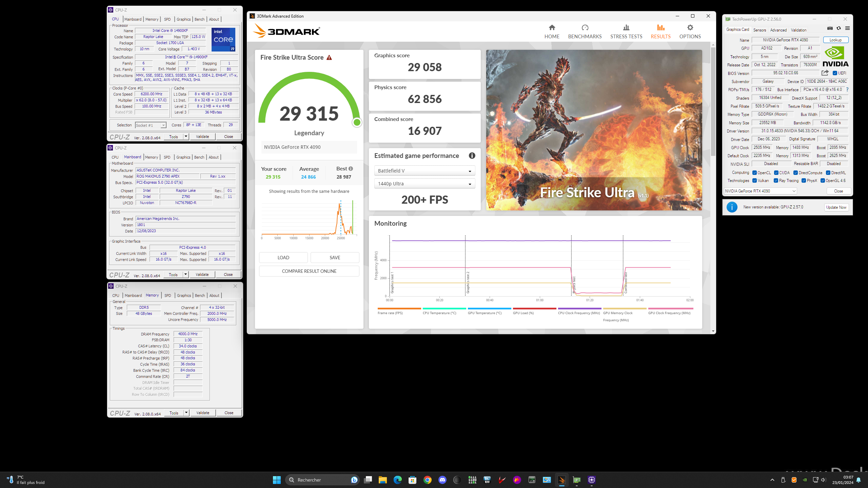Click the NVIDIA logo in GPU-Z
Viewport: 868px width, 488px height.
835,57
